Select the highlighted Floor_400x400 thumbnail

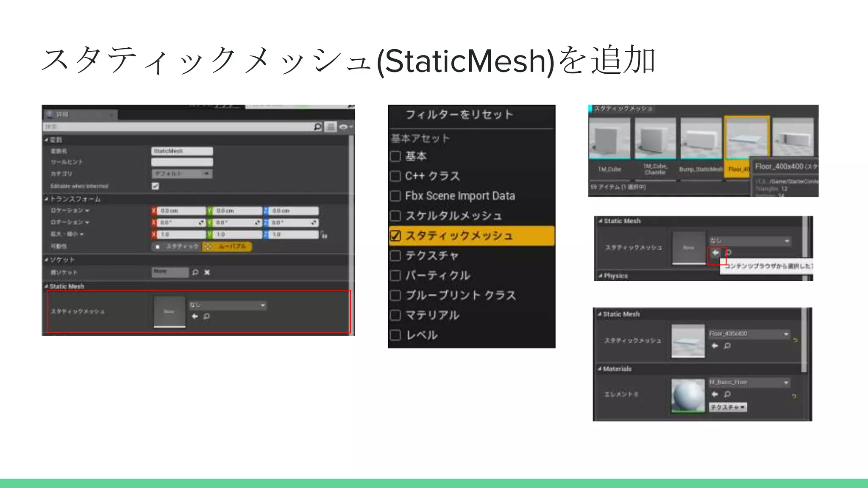(747, 138)
